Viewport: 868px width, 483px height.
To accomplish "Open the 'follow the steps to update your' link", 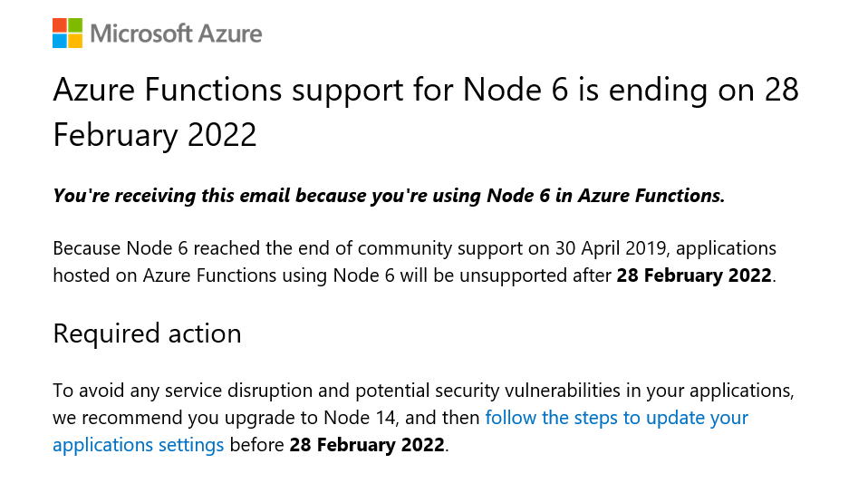I will 617,418.
